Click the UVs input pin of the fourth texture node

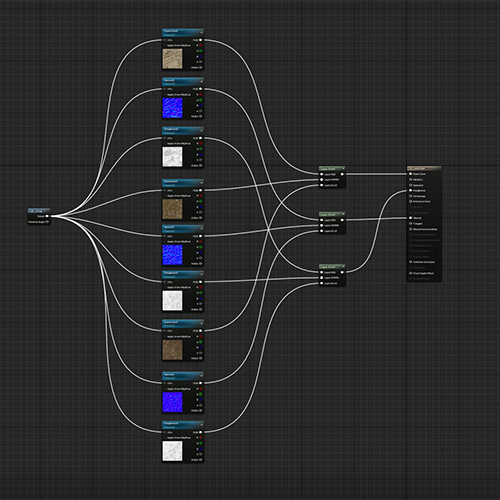165,190
